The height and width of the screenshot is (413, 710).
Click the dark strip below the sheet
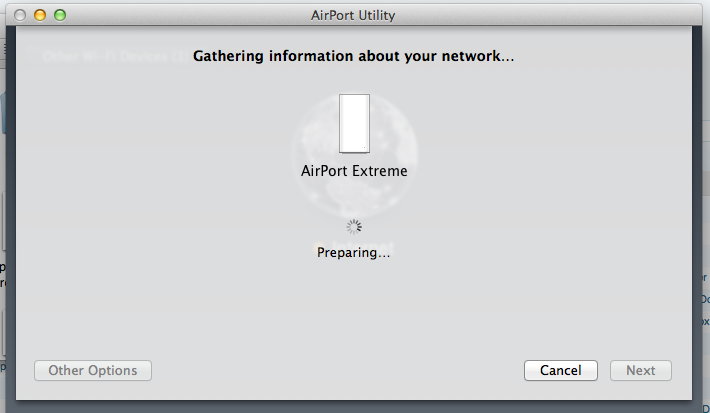click(x=353, y=407)
